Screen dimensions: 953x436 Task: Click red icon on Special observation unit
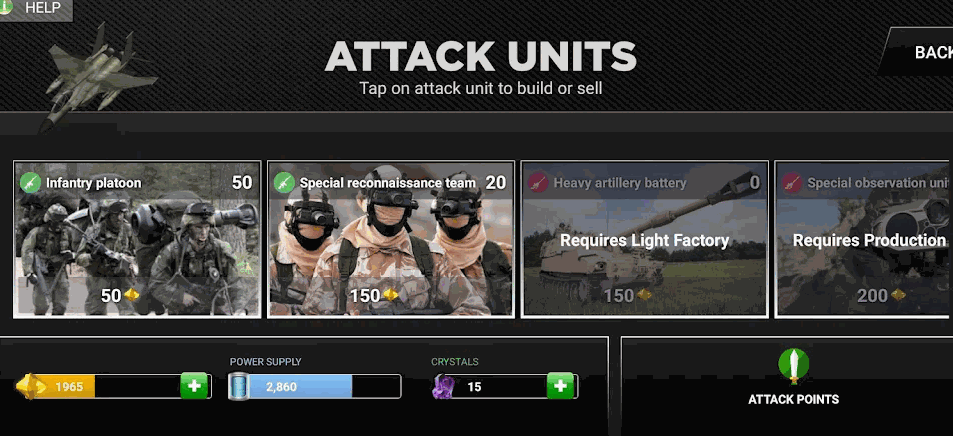click(x=791, y=182)
